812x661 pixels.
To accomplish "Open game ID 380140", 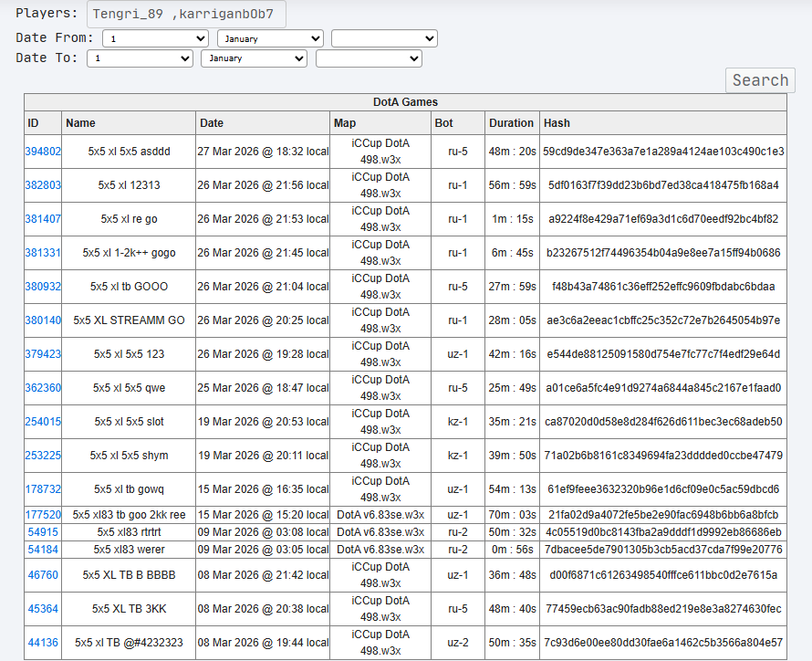I will [x=43, y=320].
